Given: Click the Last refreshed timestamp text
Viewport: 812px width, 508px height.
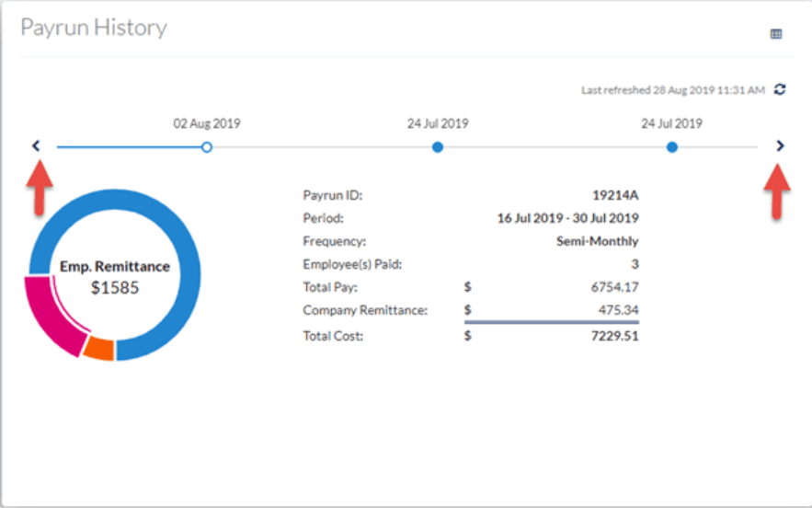Looking at the screenshot, I should coord(673,90).
